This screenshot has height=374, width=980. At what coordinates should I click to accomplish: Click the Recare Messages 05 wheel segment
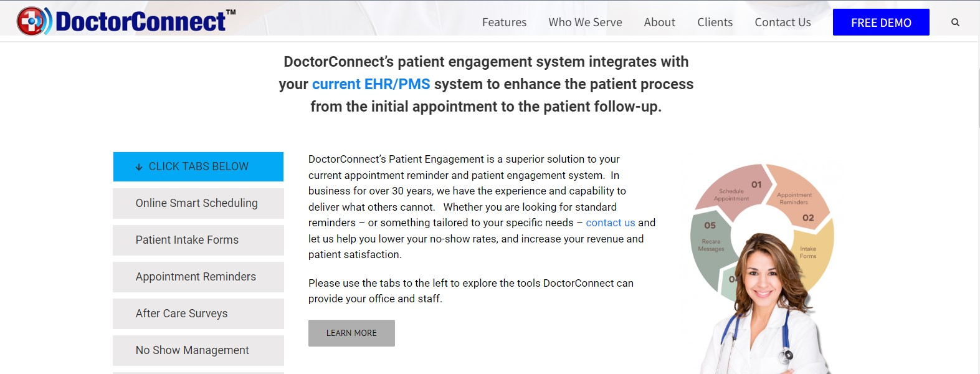(x=710, y=243)
